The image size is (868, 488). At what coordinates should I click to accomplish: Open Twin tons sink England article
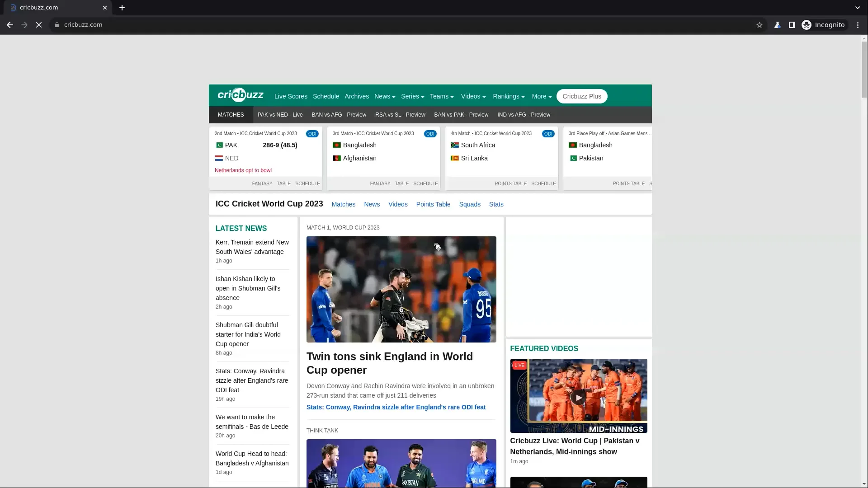pos(389,363)
